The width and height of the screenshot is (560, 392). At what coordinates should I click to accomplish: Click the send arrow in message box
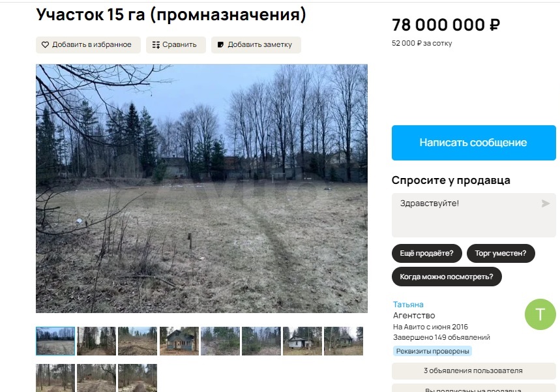tap(546, 204)
